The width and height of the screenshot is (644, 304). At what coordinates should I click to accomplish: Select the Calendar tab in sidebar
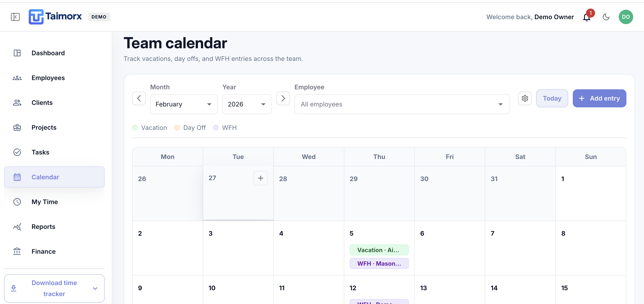[x=45, y=177]
